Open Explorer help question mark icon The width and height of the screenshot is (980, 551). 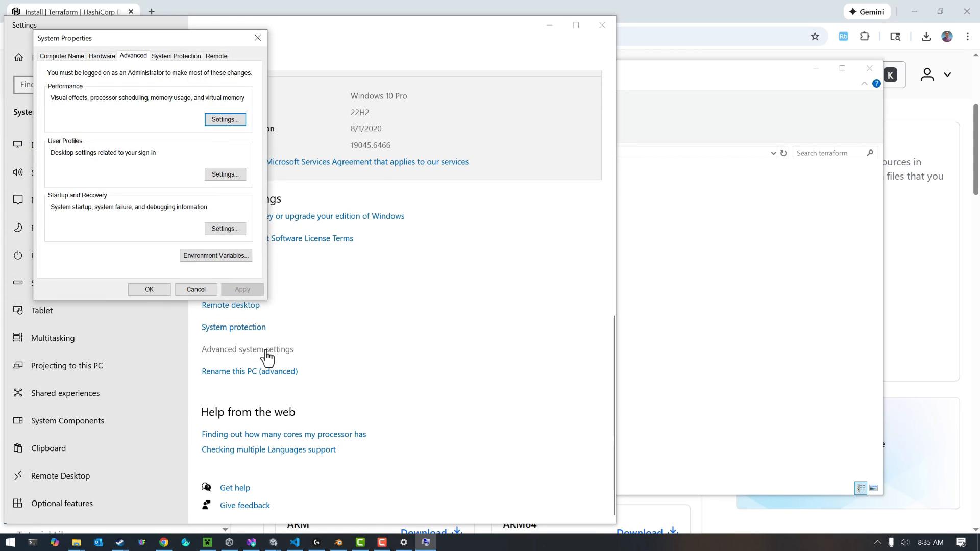[x=876, y=84]
